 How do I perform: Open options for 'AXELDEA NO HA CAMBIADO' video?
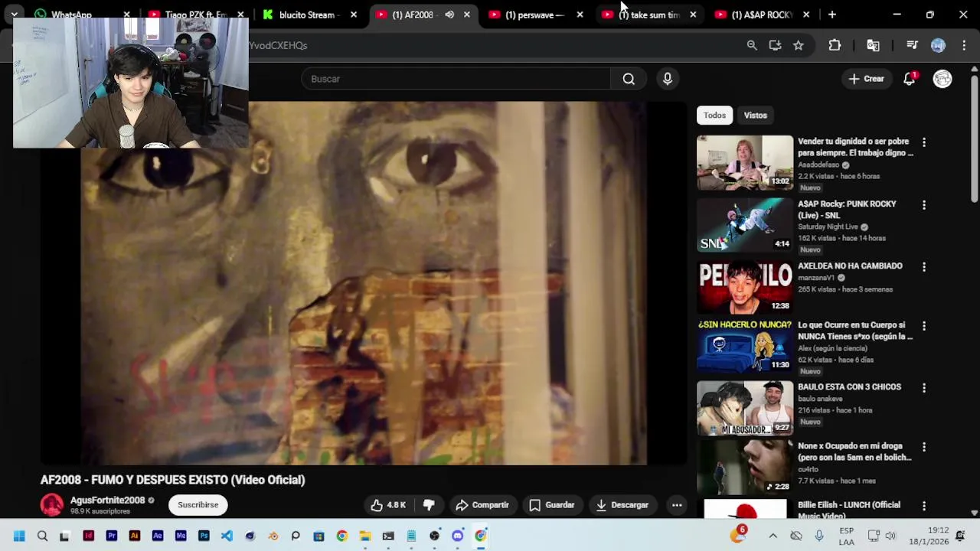[924, 267]
